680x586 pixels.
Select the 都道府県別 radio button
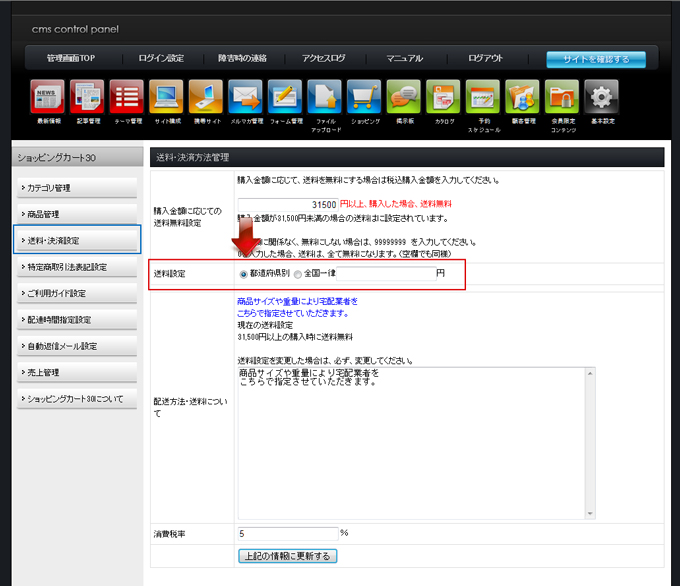tap(245, 274)
